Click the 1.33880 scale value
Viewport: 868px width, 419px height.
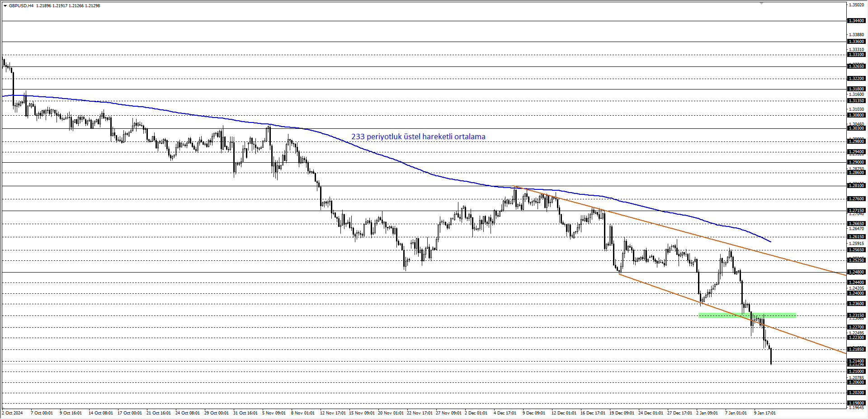(857, 35)
